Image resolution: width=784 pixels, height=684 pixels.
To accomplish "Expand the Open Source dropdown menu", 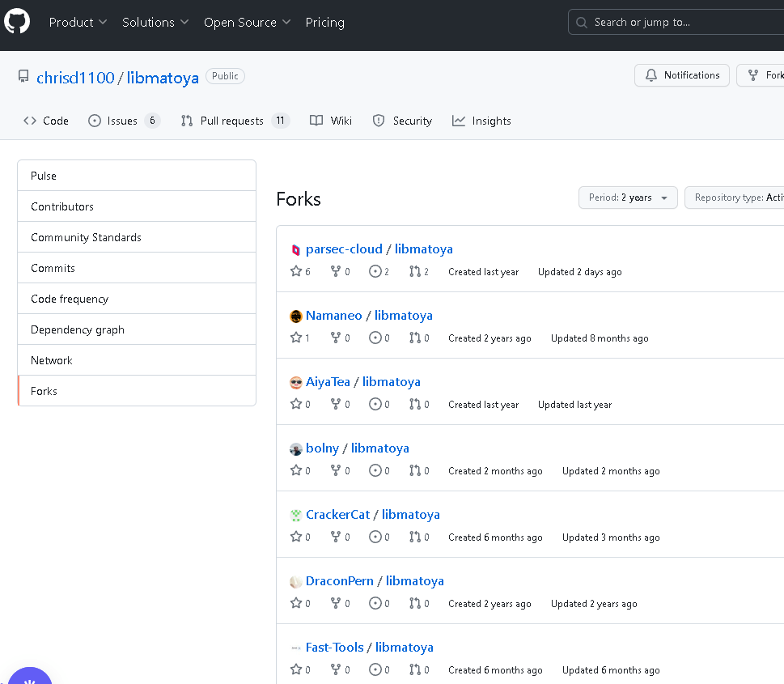I will 247,23.
